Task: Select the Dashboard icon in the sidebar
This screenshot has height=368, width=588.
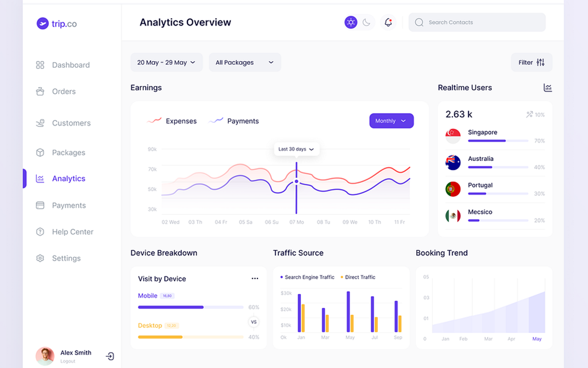Action: (x=40, y=65)
